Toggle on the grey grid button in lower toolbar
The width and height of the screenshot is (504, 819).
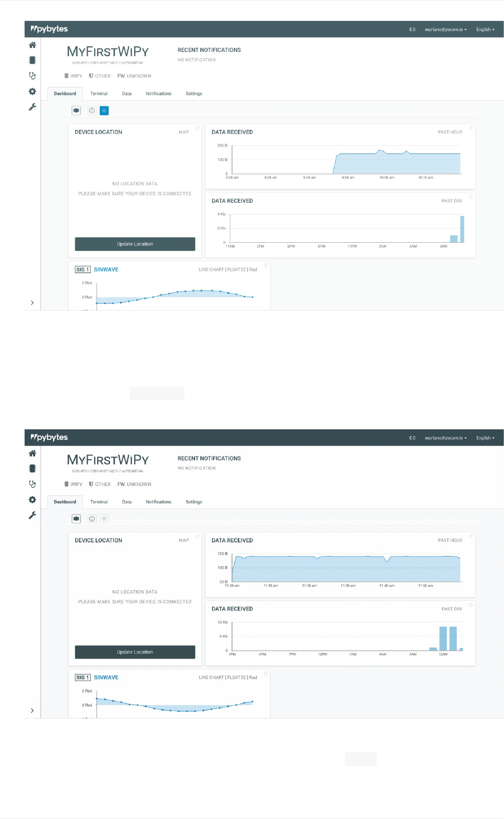point(104,519)
